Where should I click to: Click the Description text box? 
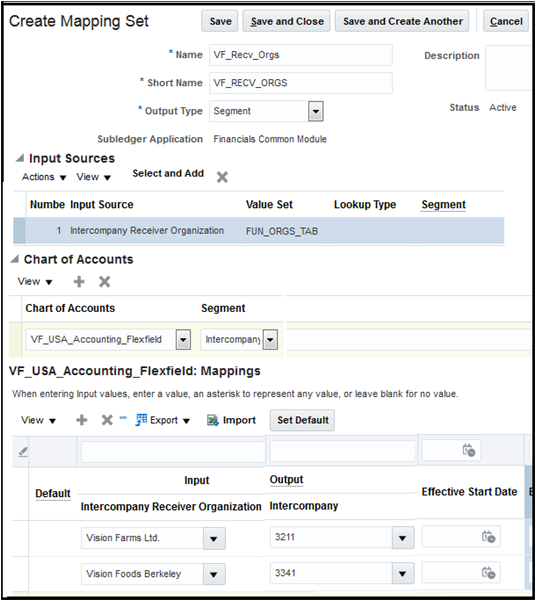coord(509,68)
